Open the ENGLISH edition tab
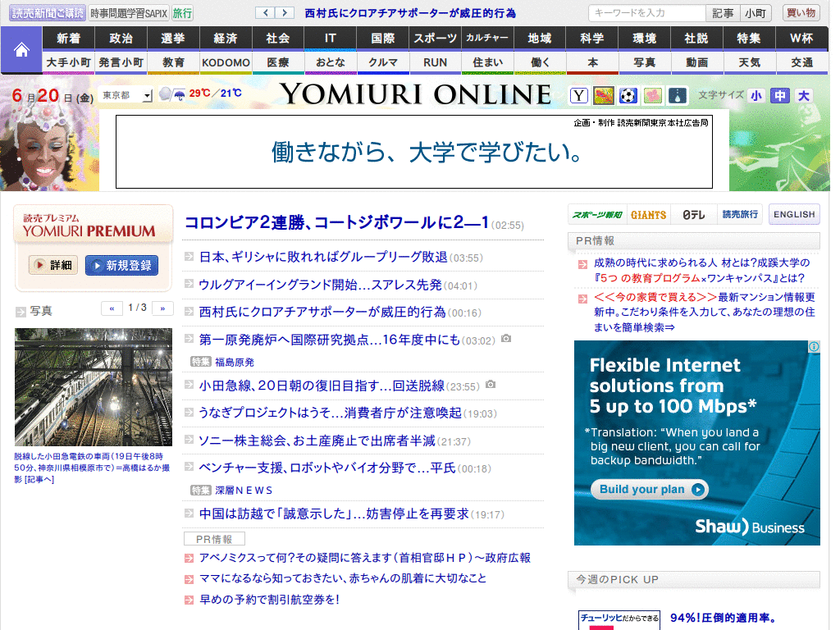Viewport: 840px width, 630px height. click(794, 214)
